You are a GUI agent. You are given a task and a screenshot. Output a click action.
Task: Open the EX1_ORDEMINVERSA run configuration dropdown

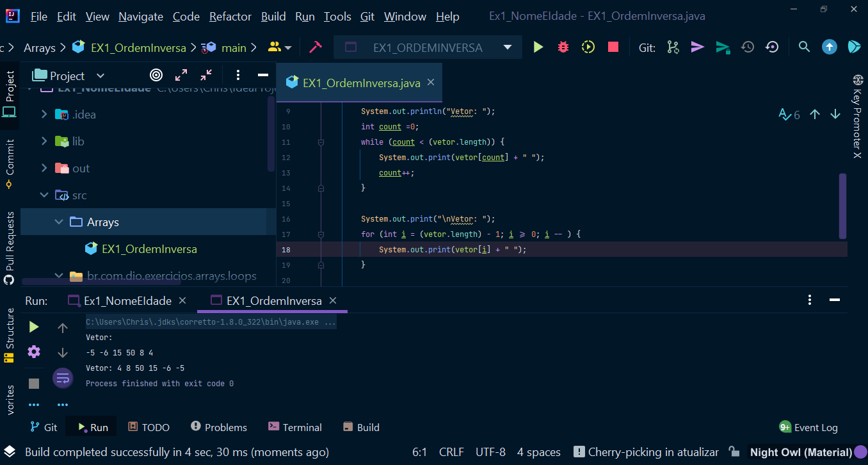tap(508, 47)
